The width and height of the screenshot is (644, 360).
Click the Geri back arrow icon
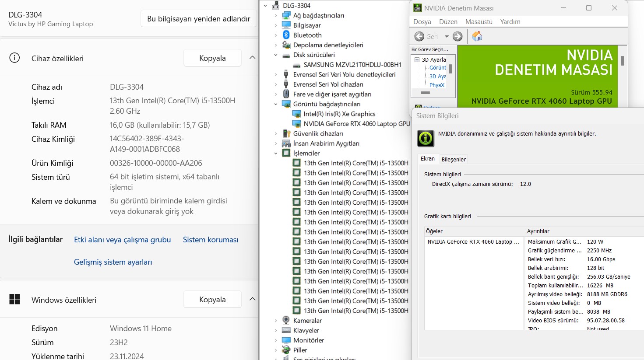click(x=419, y=36)
